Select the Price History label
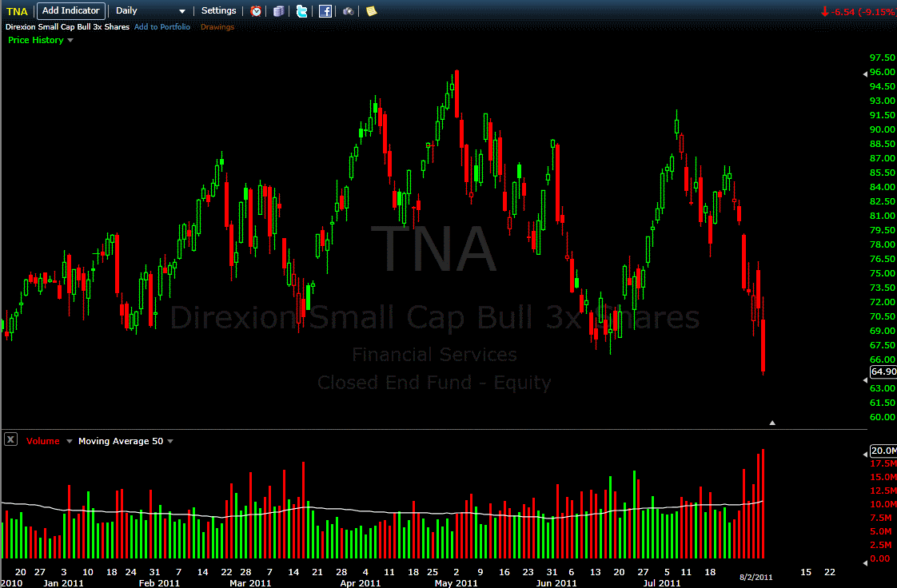Screen dimensions: 897x588 [35, 40]
